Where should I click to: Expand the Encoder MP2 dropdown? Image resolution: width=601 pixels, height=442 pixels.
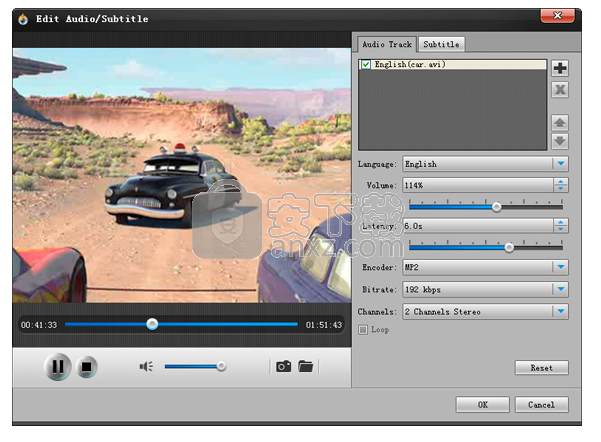coord(561,267)
